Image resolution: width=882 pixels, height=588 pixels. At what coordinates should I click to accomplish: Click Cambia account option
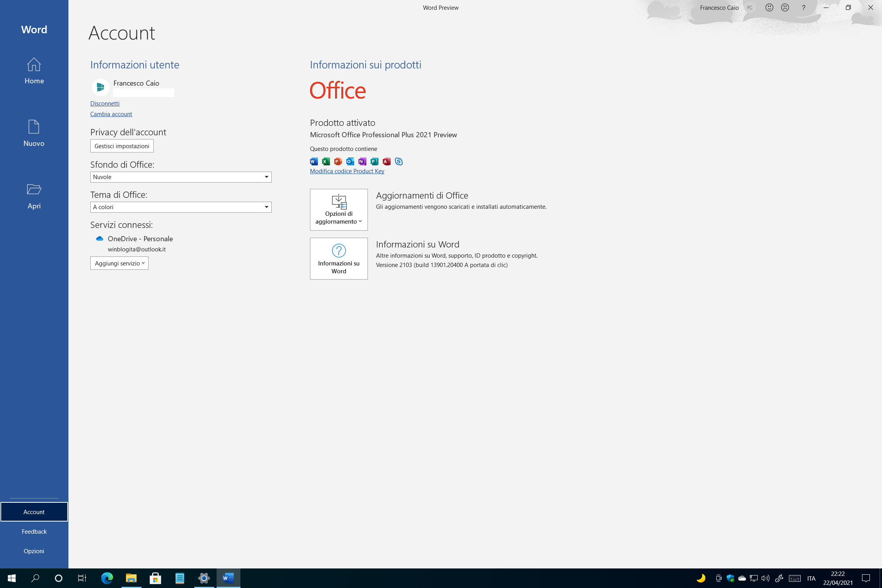point(110,113)
